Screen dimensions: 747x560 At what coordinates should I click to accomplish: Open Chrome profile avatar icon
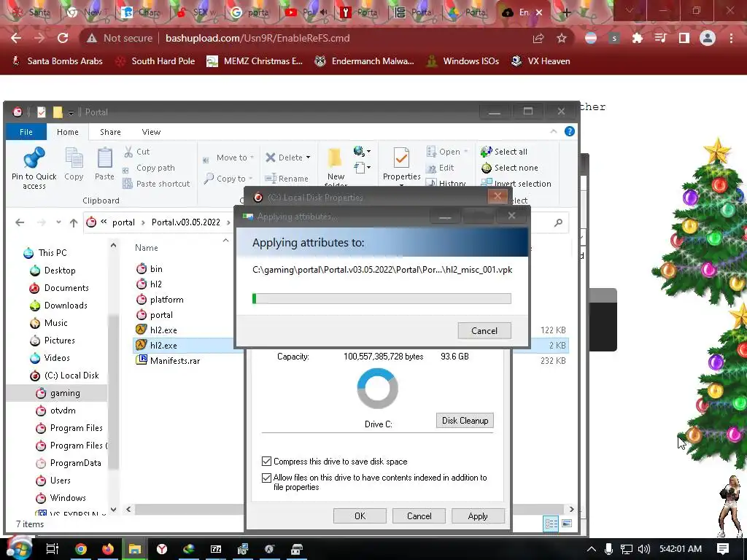click(x=708, y=38)
